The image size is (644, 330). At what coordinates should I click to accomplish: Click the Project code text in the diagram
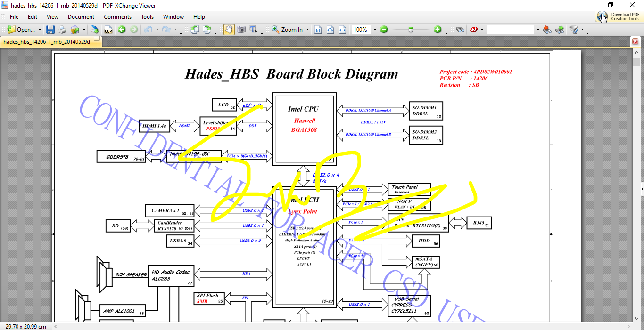point(476,72)
